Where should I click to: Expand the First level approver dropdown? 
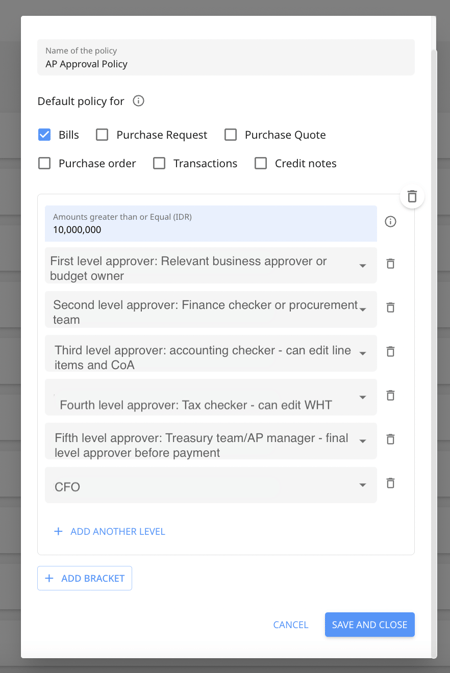pyautogui.click(x=211, y=265)
